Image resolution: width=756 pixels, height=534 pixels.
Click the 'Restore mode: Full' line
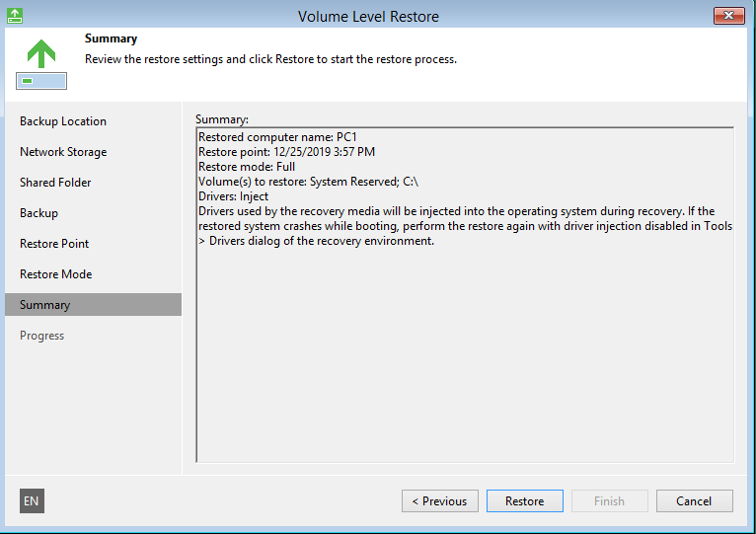coord(247,167)
